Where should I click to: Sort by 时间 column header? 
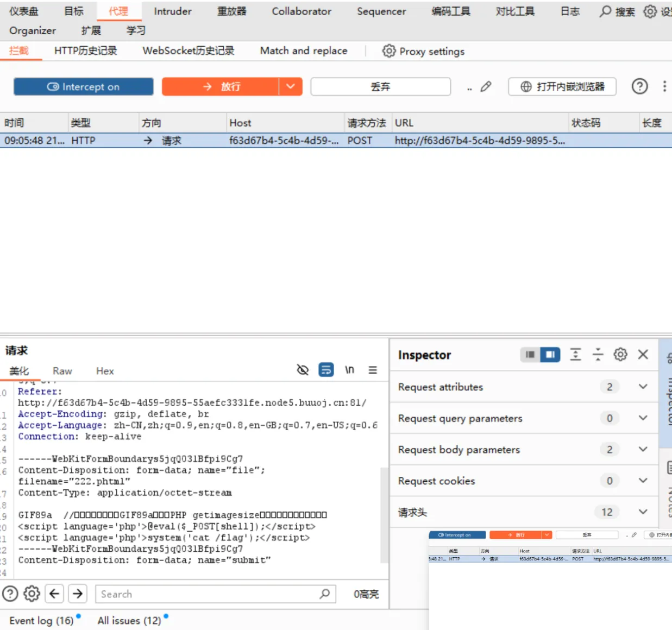[34, 123]
